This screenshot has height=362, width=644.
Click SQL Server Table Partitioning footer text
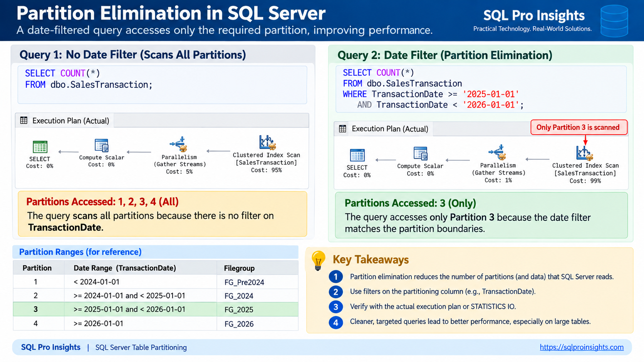[141, 347]
